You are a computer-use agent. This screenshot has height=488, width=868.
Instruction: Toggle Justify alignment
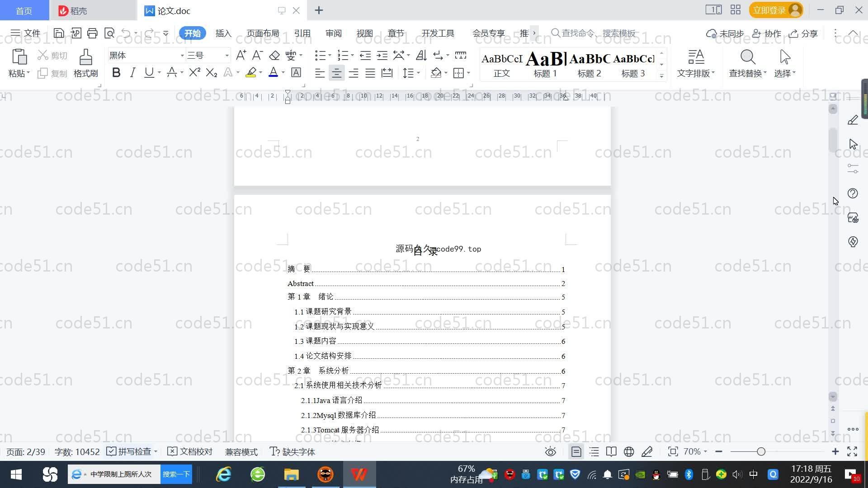370,73
